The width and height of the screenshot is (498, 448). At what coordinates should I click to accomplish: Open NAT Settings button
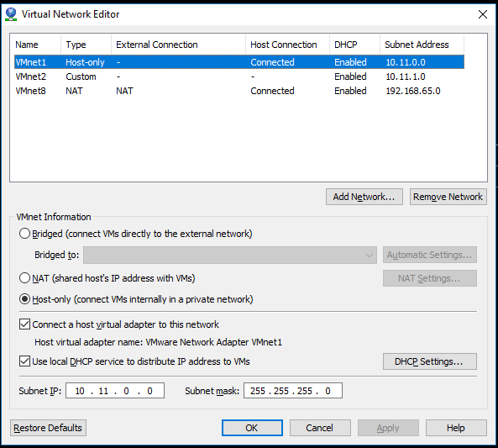[x=430, y=278]
